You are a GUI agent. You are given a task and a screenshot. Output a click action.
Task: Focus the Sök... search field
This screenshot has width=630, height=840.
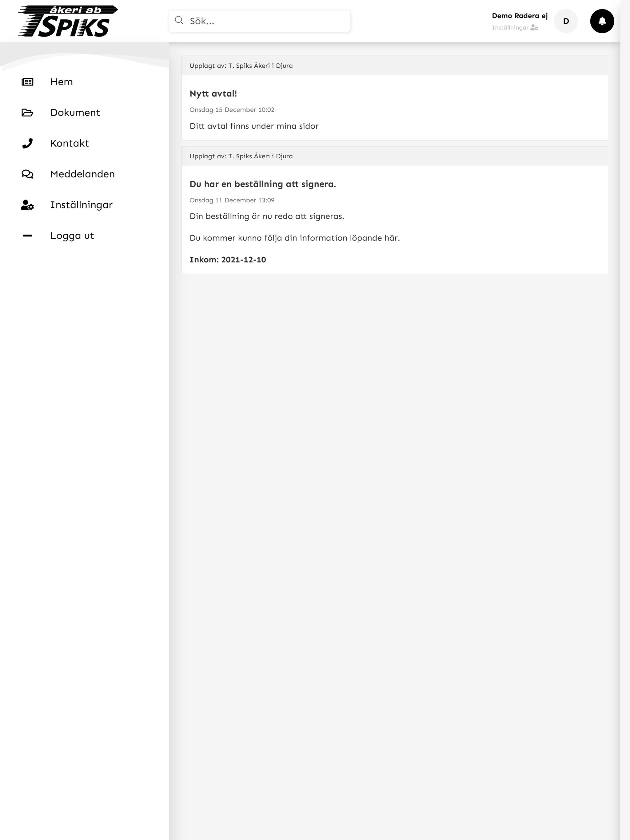coord(260,21)
